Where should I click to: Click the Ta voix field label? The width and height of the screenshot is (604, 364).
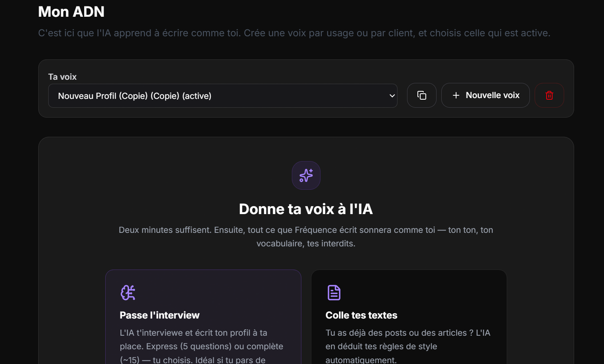point(62,77)
